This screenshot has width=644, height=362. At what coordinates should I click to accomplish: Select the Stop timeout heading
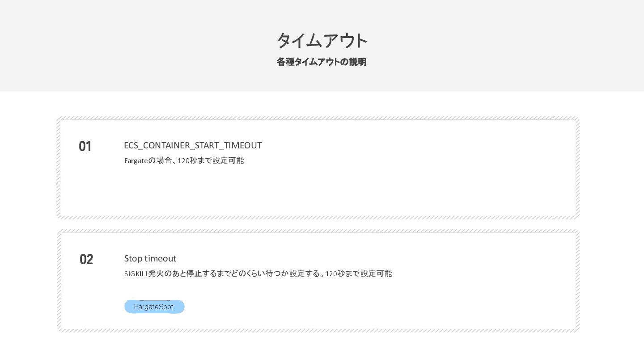pos(150,258)
